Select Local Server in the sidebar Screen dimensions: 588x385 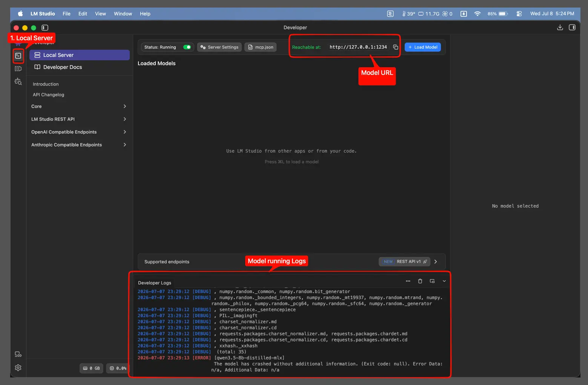pyautogui.click(x=80, y=55)
